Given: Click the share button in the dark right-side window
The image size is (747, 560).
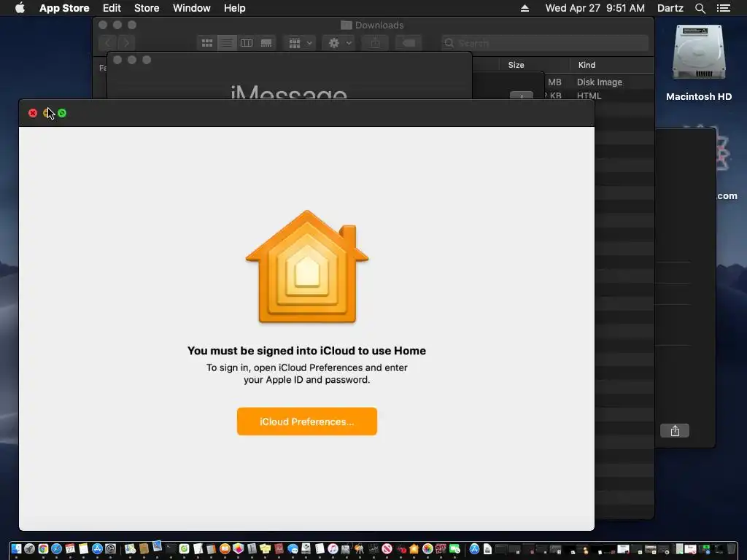Looking at the screenshot, I should 675,430.
